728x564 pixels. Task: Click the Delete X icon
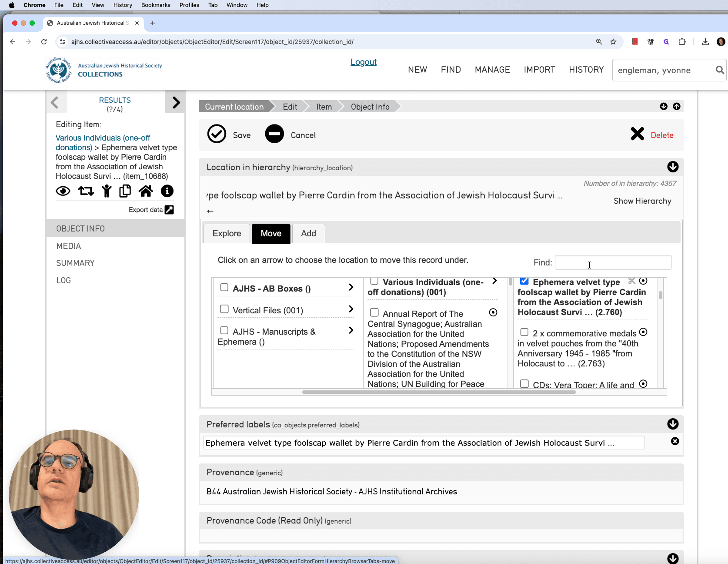coord(637,134)
